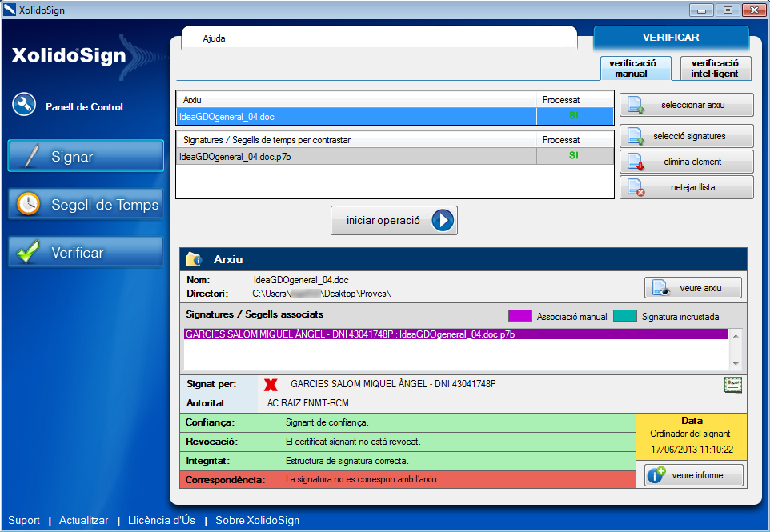Open the Suport link

(x=24, y=520)
